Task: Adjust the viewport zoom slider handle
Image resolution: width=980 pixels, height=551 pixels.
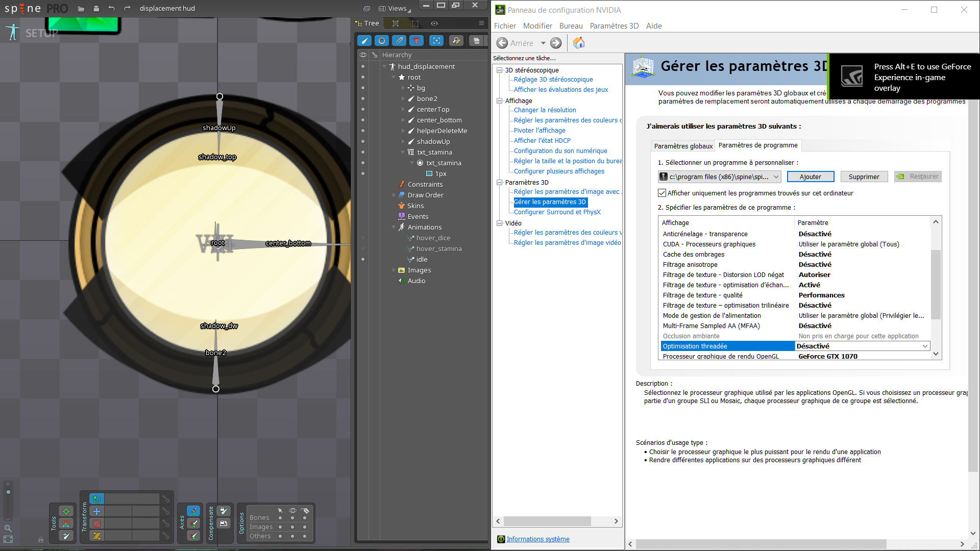Action: pyautogui.click(x=8, y=492)
